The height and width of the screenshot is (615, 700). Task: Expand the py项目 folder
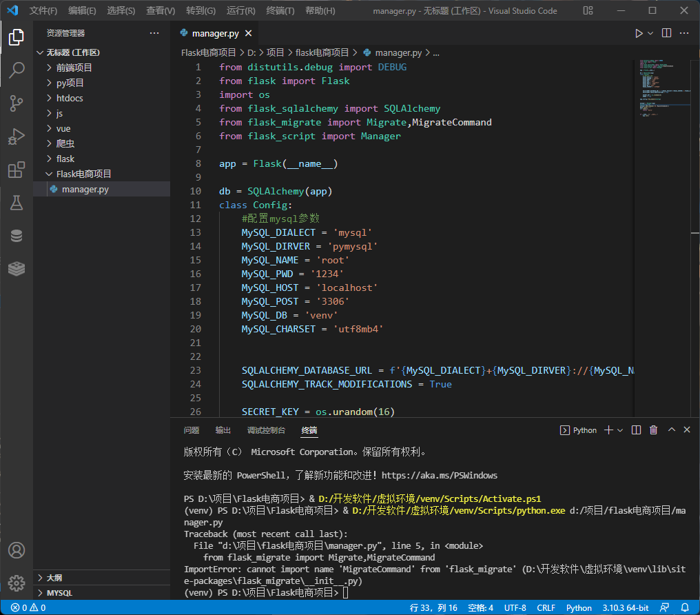pos(50,83)
